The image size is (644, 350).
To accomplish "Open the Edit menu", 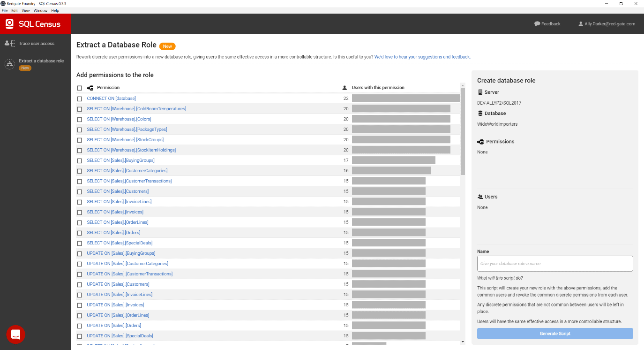I will (15, 10).
